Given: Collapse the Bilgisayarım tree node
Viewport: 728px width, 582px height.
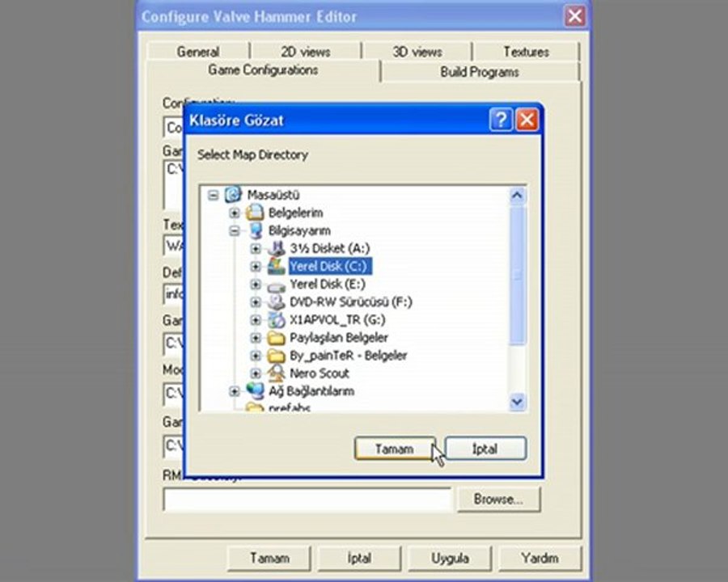Looking at the screenshot, I should [x=235, y=230].
